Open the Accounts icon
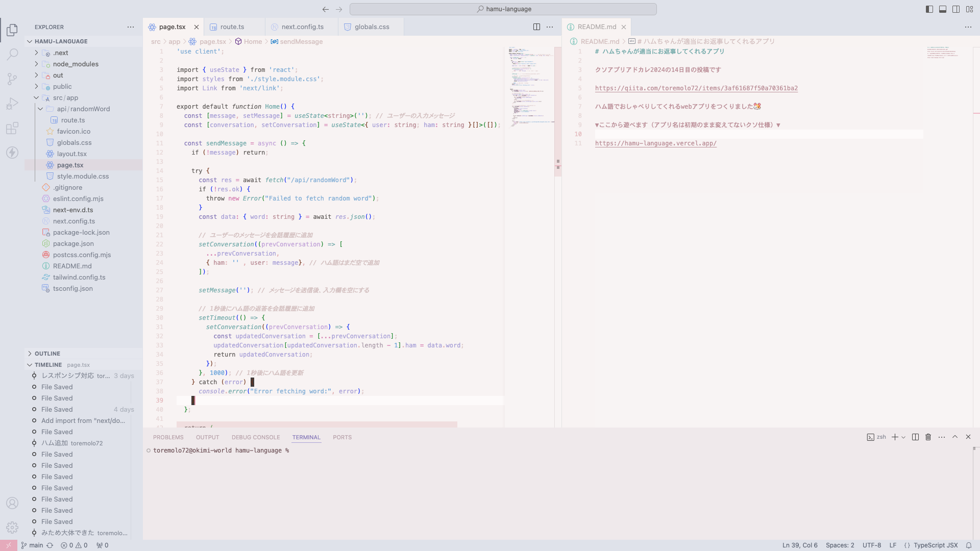980x551 pixels. pos(12,503)
